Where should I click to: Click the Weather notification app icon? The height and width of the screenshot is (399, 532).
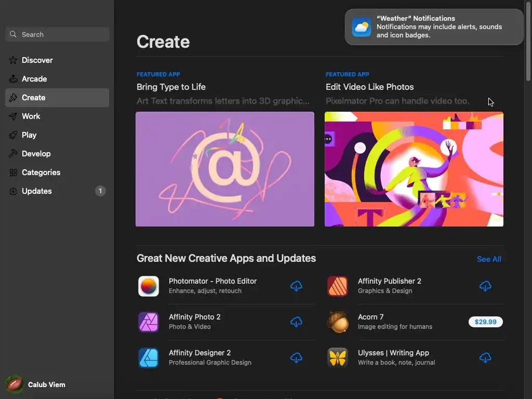pyautogui.click(x=362, y=27)
